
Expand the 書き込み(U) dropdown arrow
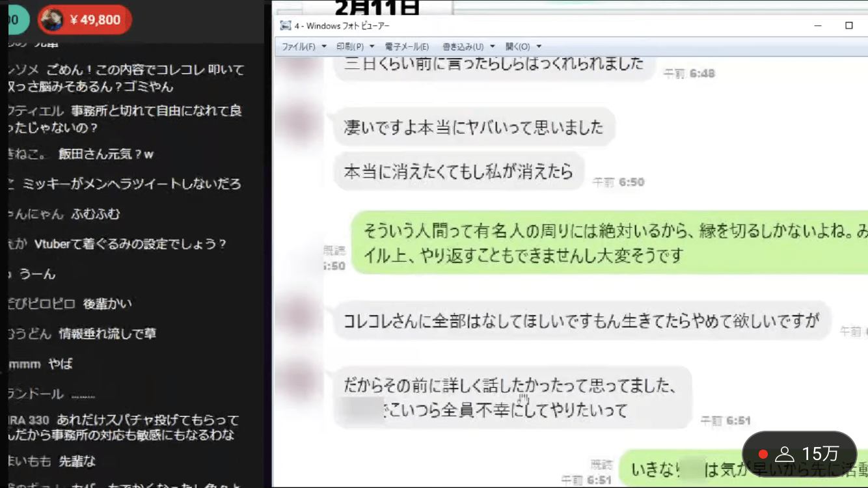[493, 47]
